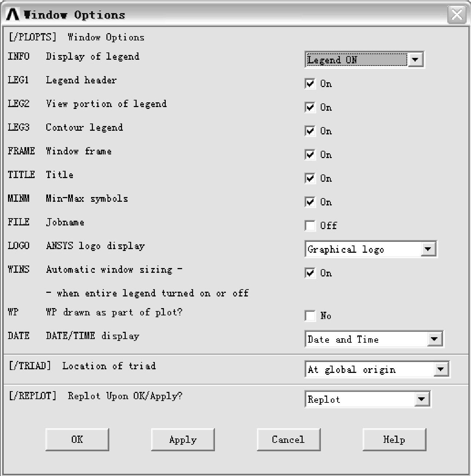Open Help for Window Options

coord(394,440)
